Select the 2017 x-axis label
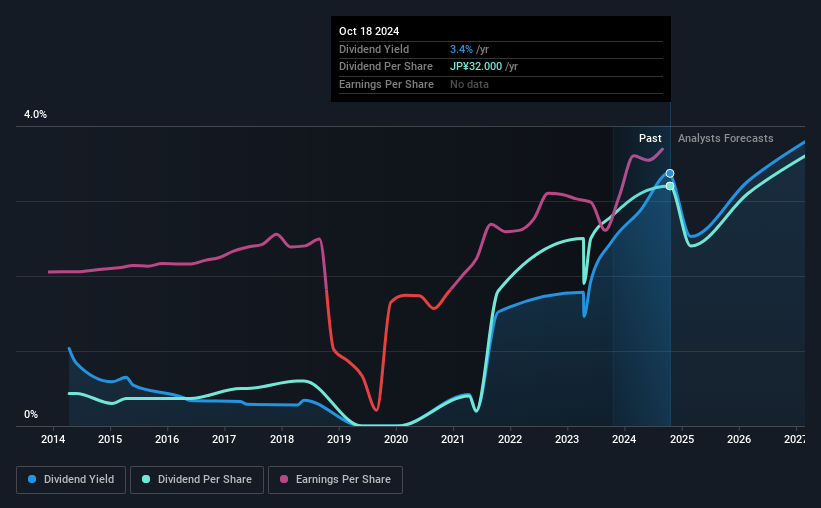The height and width of the screenshot is (508, 821). 224,439
